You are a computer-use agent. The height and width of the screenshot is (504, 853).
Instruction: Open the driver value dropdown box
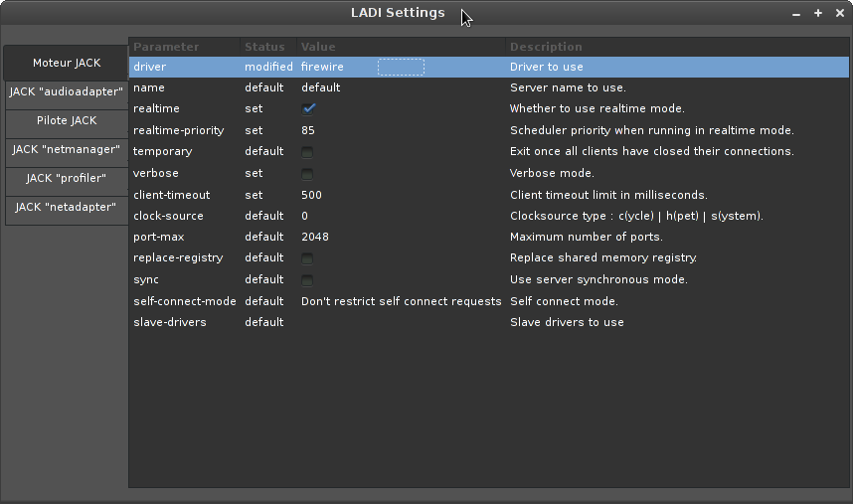click(401, 67)
